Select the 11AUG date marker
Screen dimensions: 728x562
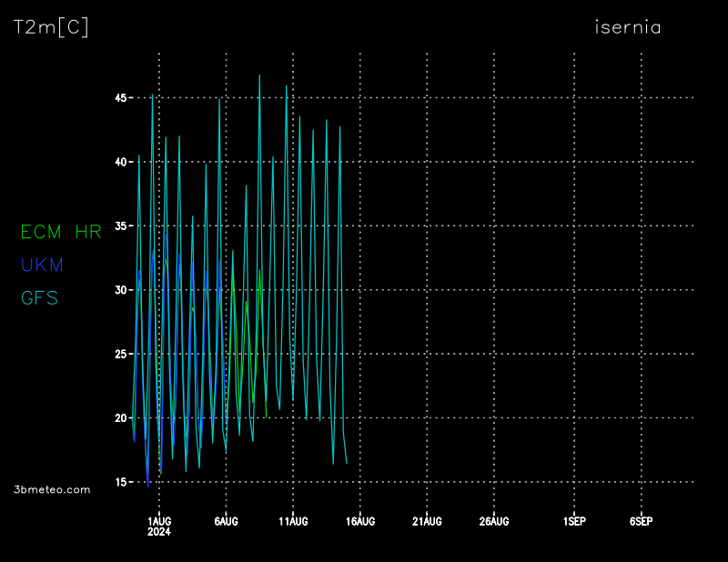click(293, 521)
